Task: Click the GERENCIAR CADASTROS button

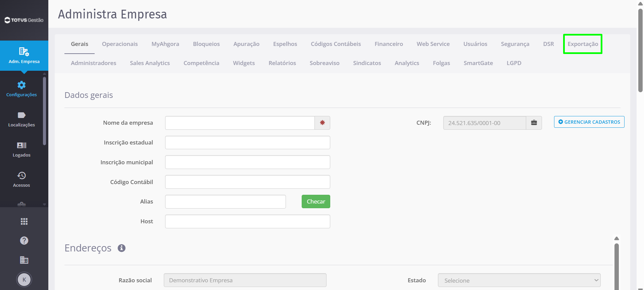Action: (589, 122)
